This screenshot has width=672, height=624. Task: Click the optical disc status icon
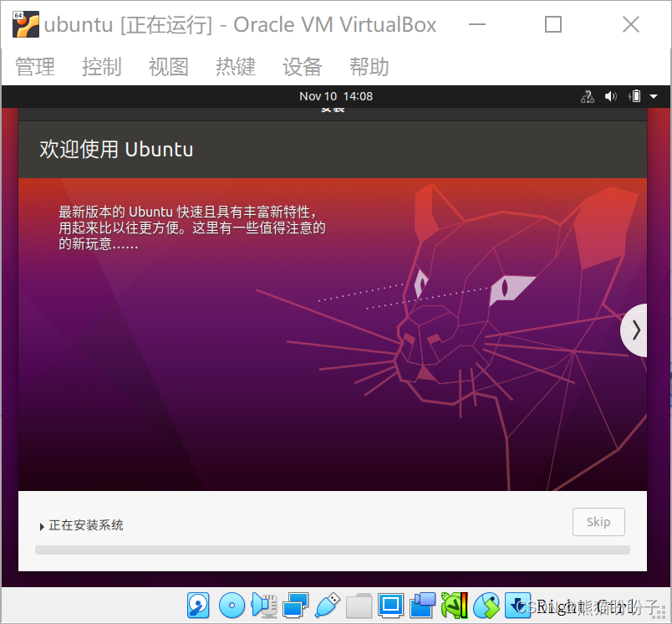tap(232, 606)
